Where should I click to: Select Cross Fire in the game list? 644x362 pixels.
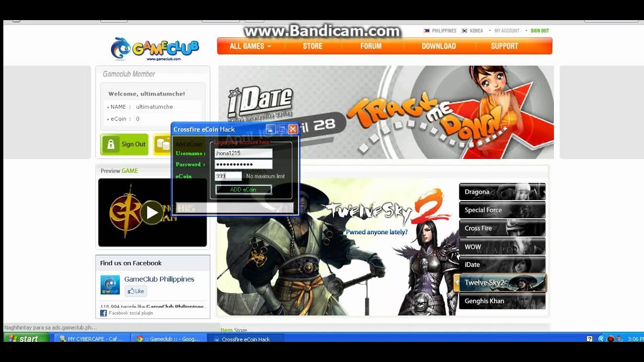pyautogui.click(x=502, y=228)
